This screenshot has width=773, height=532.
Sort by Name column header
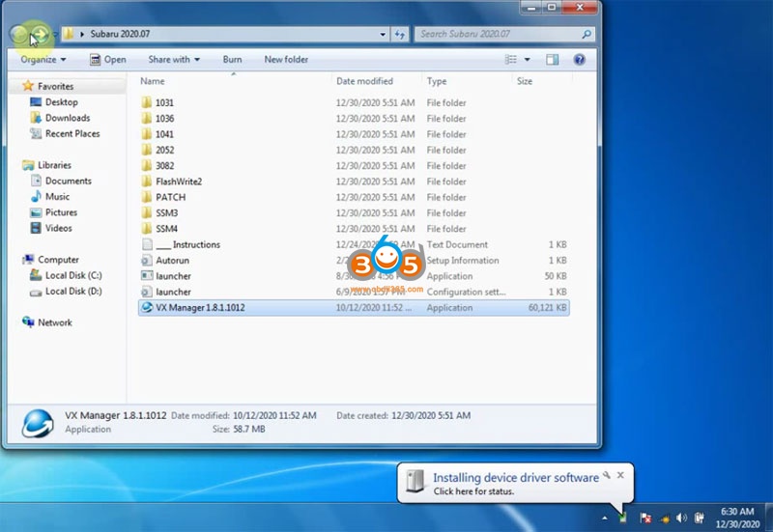coord(153,81)
